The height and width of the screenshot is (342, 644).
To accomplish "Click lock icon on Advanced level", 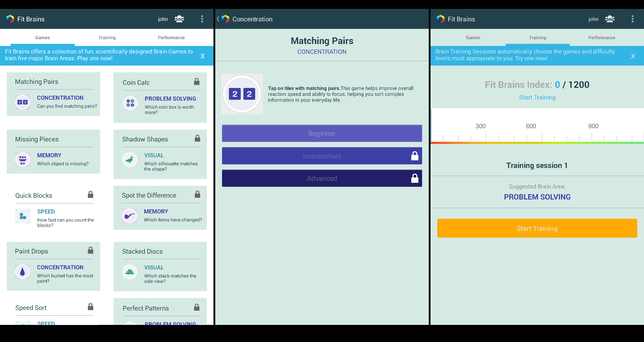I will click(415, 178).
